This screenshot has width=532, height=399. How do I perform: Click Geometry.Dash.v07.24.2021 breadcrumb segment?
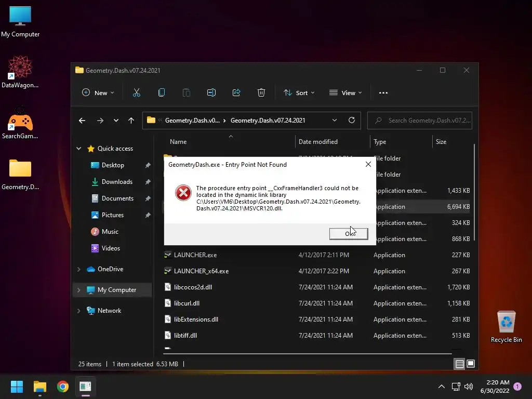(268, 121)
